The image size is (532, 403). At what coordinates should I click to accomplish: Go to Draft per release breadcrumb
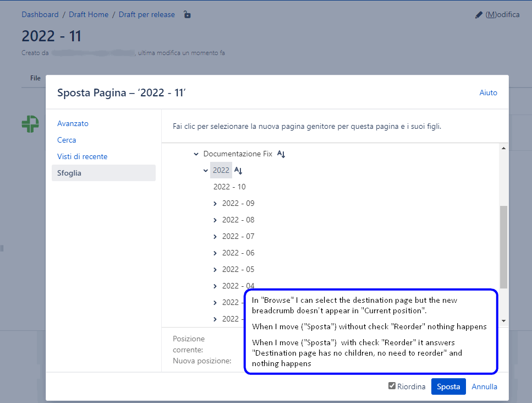[x=146, y=15]
